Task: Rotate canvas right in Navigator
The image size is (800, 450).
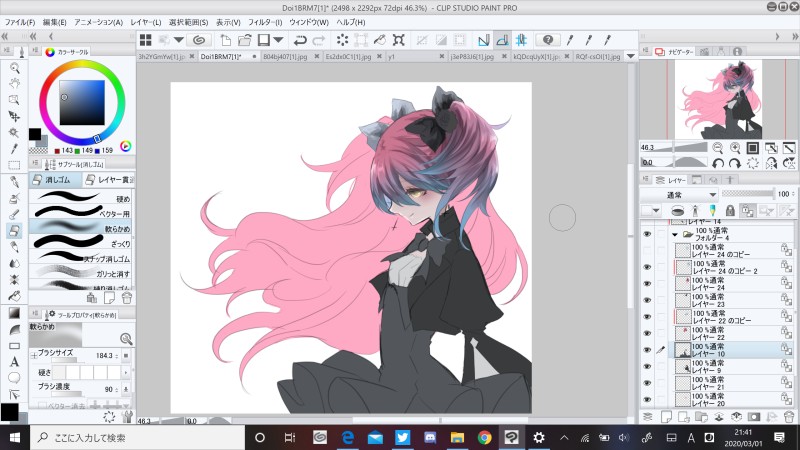Action: pos(735,163)
